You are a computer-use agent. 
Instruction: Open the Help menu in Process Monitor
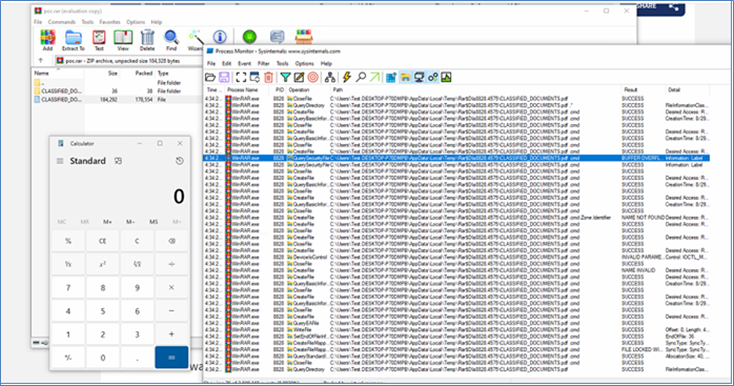pos(326,64)
